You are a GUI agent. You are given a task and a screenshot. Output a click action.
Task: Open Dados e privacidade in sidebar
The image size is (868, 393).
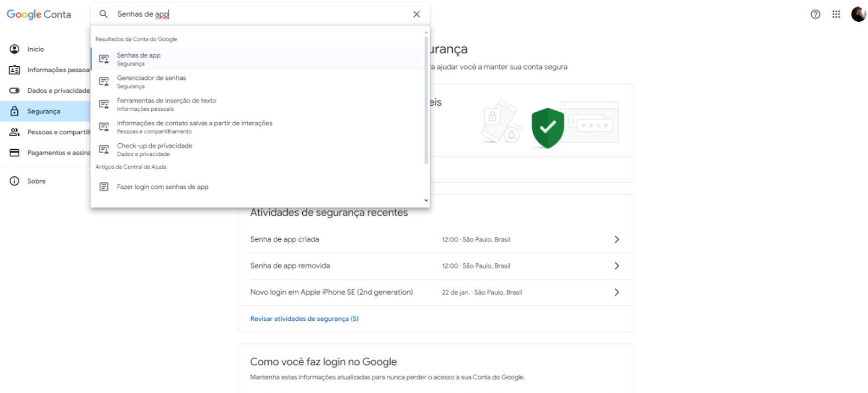[x=59, y=91]
